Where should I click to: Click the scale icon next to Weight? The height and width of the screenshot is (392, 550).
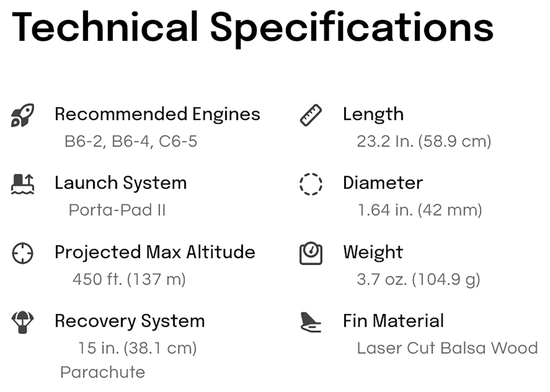click(x=311, y=253)
